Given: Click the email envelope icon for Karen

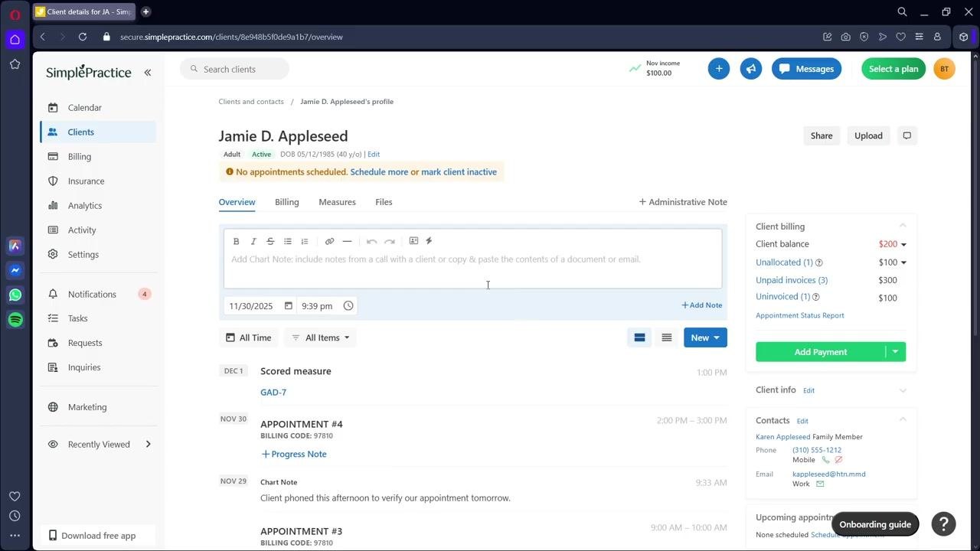Looking at the screenshot, I should click(820, 484).
